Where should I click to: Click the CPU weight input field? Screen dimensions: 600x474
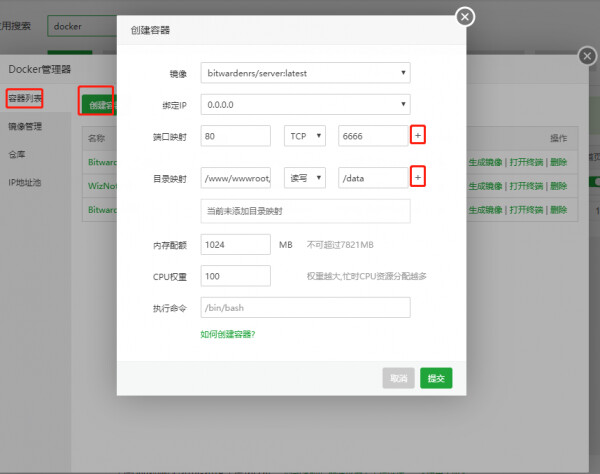235,275
